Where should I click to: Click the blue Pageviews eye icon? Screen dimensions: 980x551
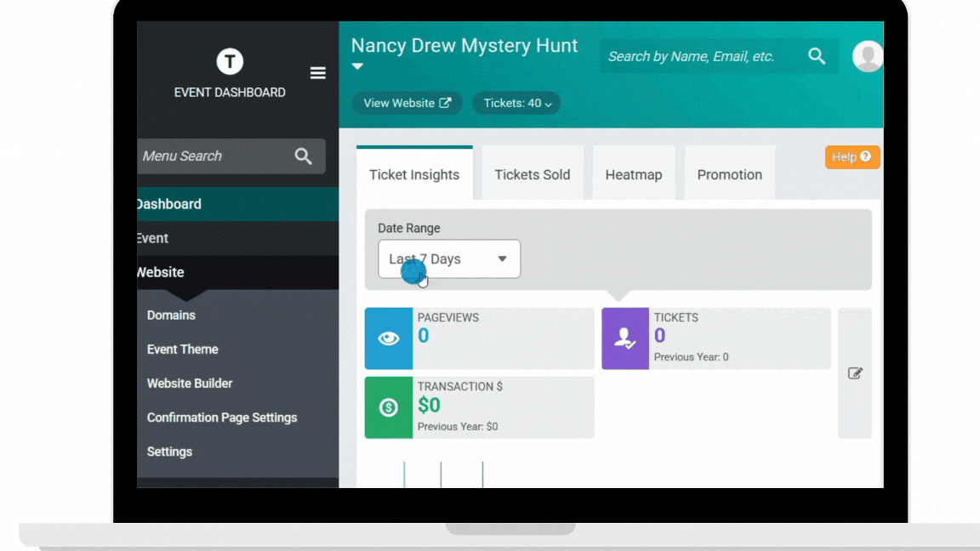click(x=388, y=338)
